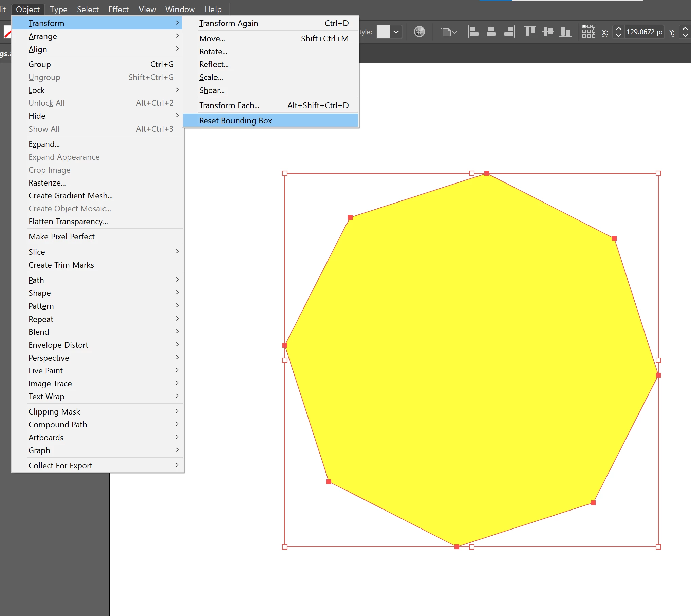
Task: Open the graphic Style dropdown arrow
Action: coord(396,32)
